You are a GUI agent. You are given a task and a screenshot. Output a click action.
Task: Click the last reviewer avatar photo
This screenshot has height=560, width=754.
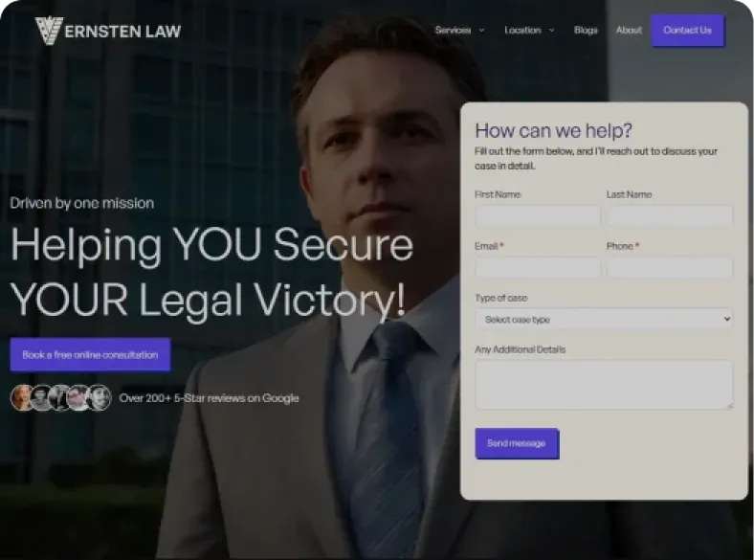coord(100,398)
